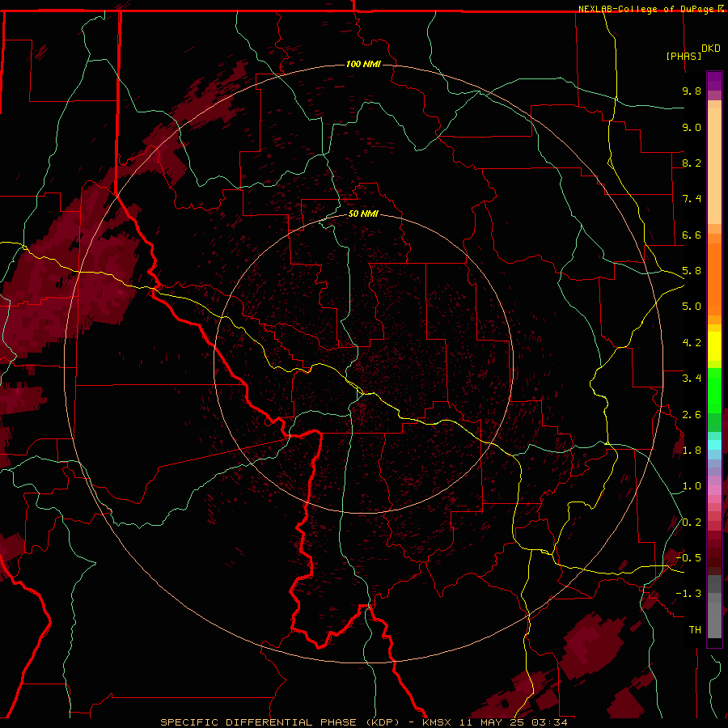
Task: Click the NEXLAB-College of DuPage label
Action: click(646, 9)
